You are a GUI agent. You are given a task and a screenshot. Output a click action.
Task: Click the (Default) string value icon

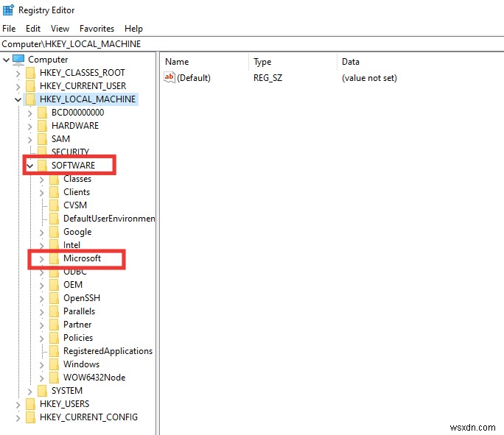pos(169,77)
